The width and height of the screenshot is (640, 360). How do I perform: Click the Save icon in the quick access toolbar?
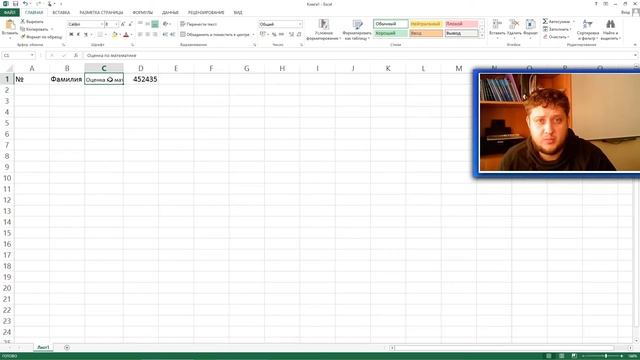(x=16, y=4)
